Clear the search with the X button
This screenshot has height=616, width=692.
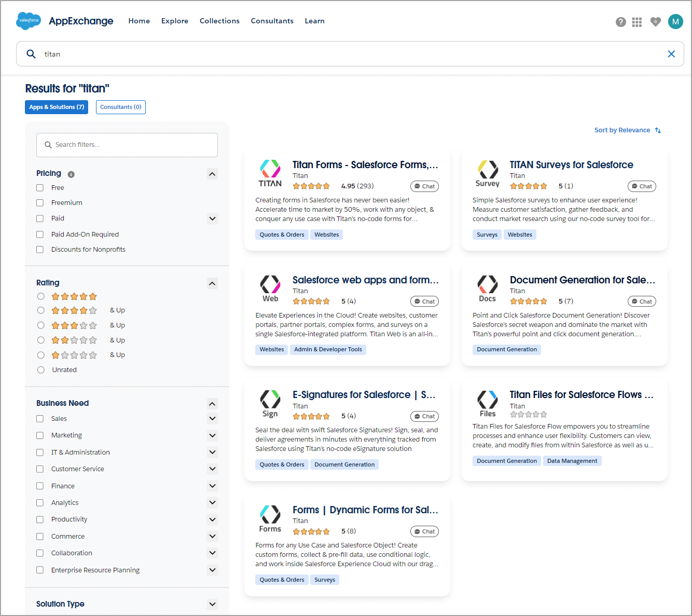[671, 53]
